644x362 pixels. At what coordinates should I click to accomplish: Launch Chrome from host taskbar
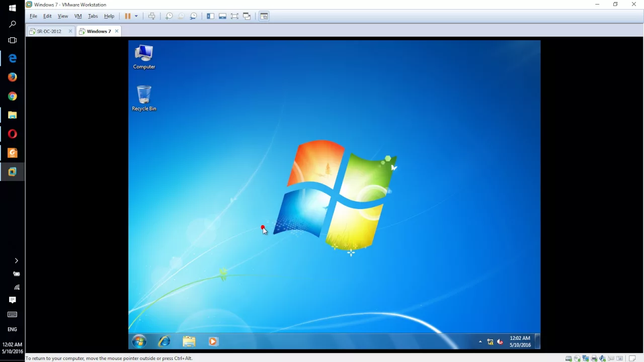13,96
